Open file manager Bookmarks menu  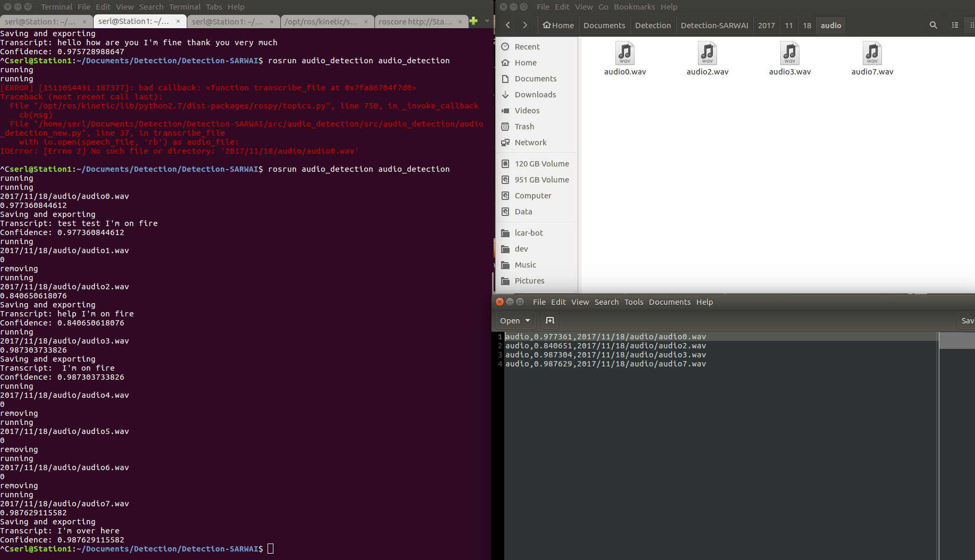pyautogui.click(x=635, y=7)
